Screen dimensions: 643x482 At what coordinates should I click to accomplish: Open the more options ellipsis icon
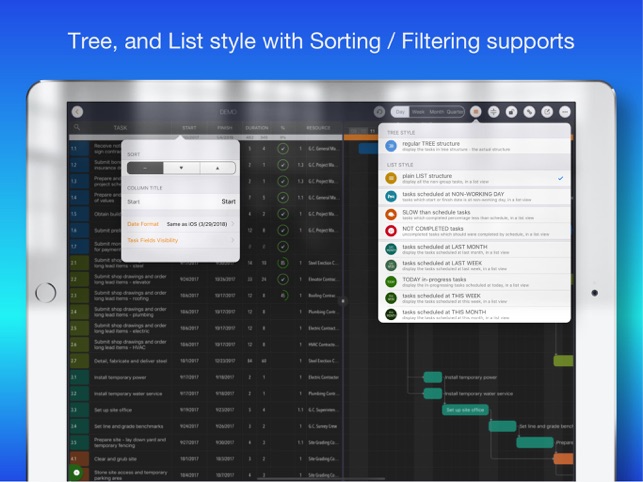click(x=565, y=112)
